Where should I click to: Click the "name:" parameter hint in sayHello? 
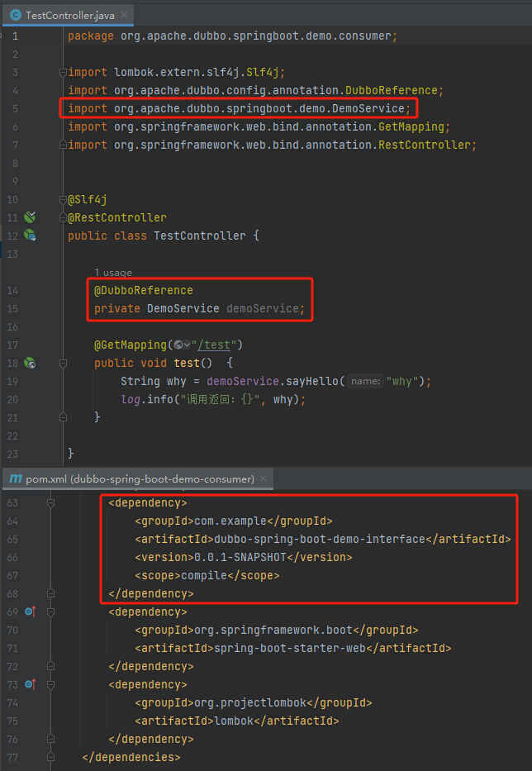coord(365,381)
